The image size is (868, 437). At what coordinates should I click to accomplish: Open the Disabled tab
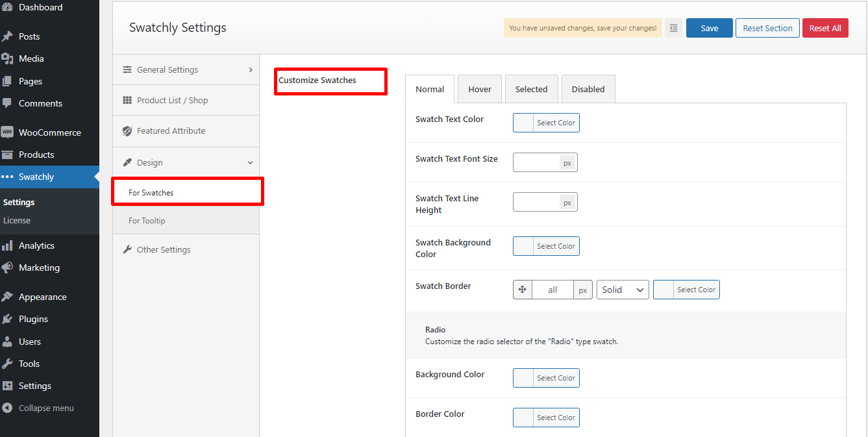coord(588,89)
